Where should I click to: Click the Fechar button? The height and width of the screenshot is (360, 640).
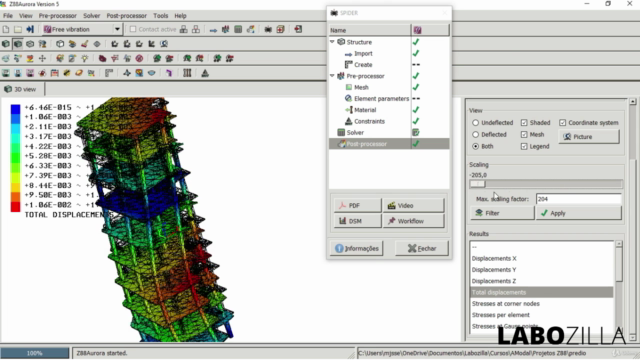tap(422, 248)
